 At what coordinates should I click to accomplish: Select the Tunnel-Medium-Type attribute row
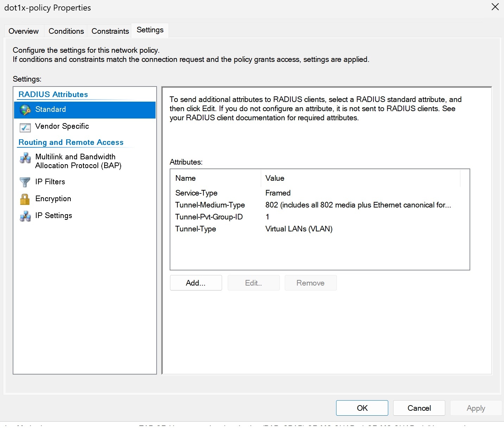click(320, 205)
